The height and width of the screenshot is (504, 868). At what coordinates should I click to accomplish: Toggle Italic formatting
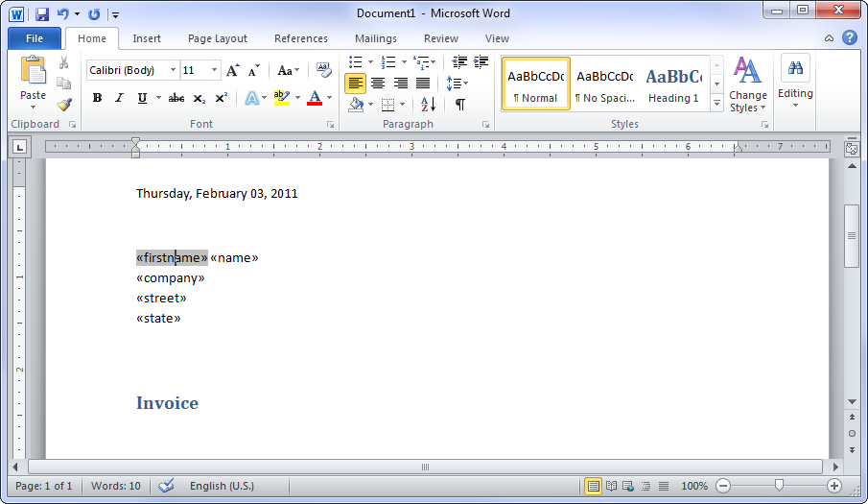click(x=119, y=98)
